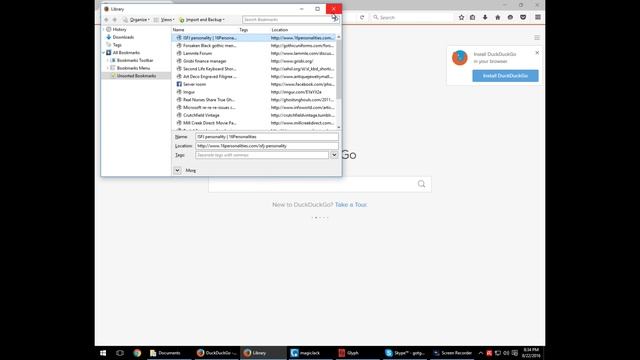This screenshot has height=360, width=640.
Task: Open the Views dropdown menu
Action: pyautogui.click(x=164, y=20)
